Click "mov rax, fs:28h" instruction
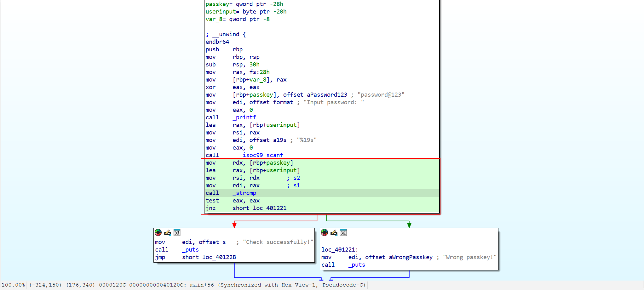The height and width of the screenshot is (290, 644). [238, 72]
